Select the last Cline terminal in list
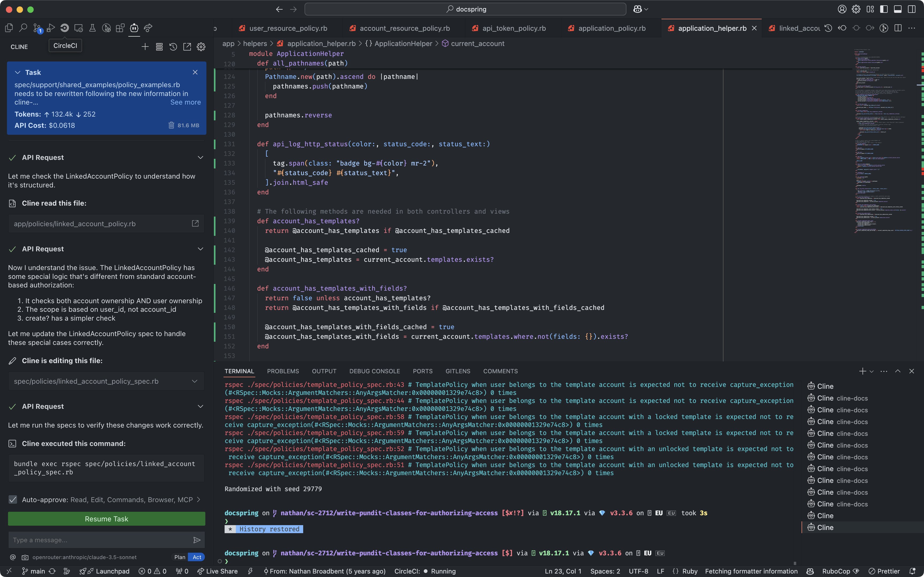 863,527
